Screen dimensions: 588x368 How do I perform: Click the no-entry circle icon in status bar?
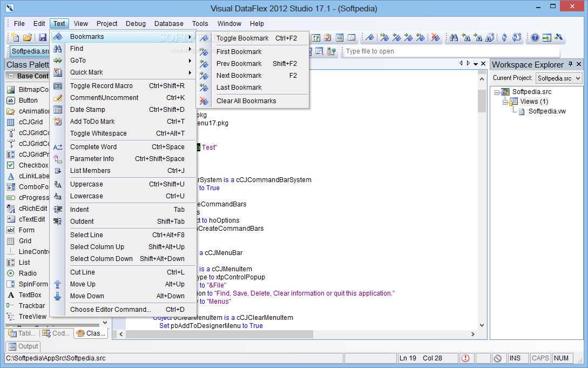tap(498, 358)
